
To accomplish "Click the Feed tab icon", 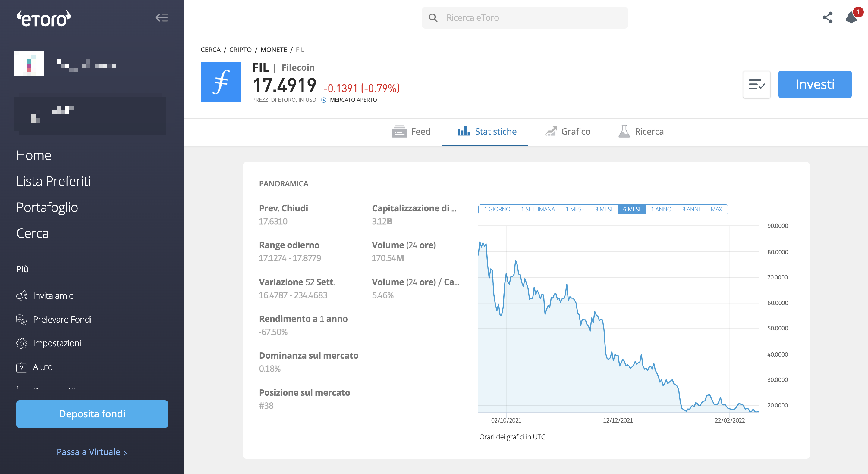I will [x=399, y=131].
